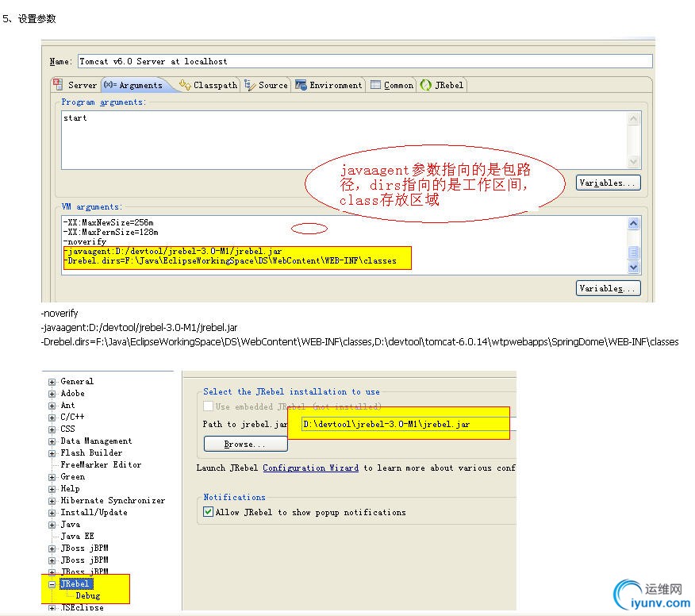Click the VM arguments scrollbar up arrow
695x616 pixels.
633,223
